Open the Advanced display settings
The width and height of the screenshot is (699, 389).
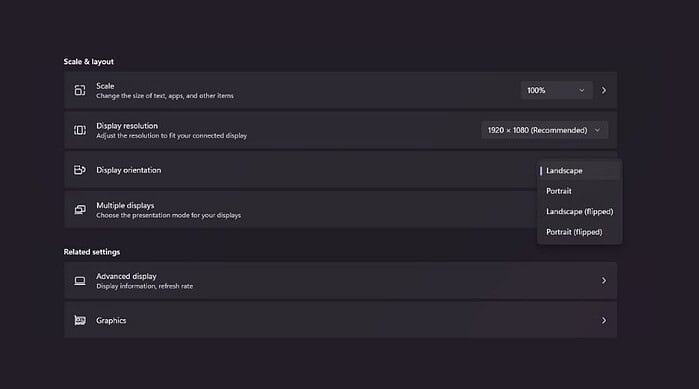[x=341, y=281]
